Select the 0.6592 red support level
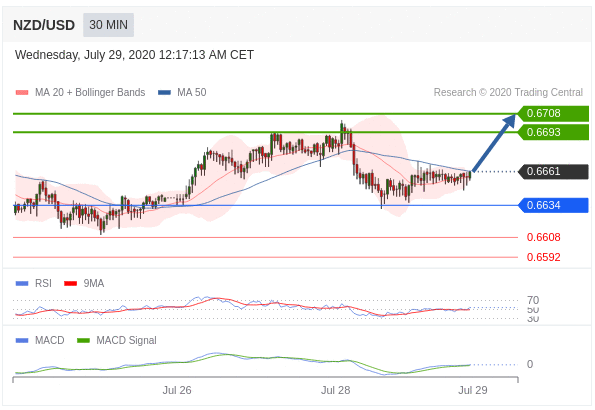The image size is (595, 410). [543, 257]
